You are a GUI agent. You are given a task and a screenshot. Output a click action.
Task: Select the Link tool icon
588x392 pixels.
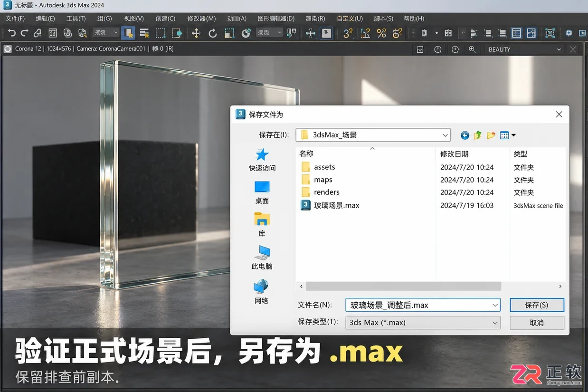coord(38,33)
